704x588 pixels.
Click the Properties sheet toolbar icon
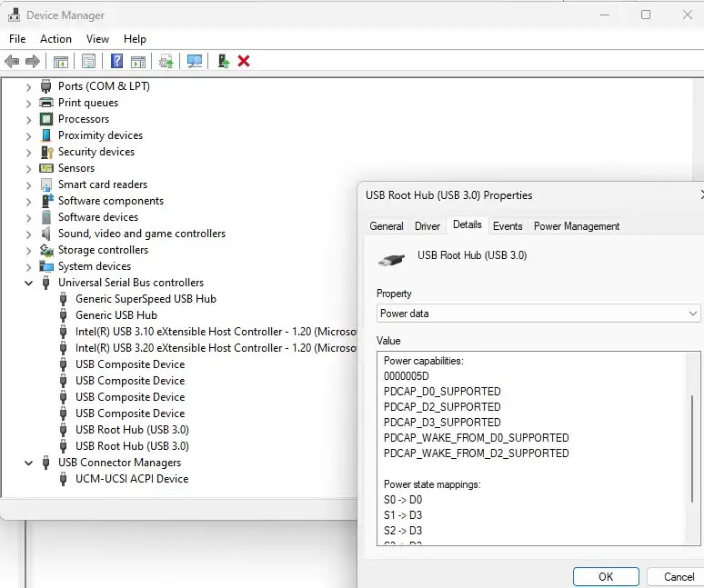88,61
